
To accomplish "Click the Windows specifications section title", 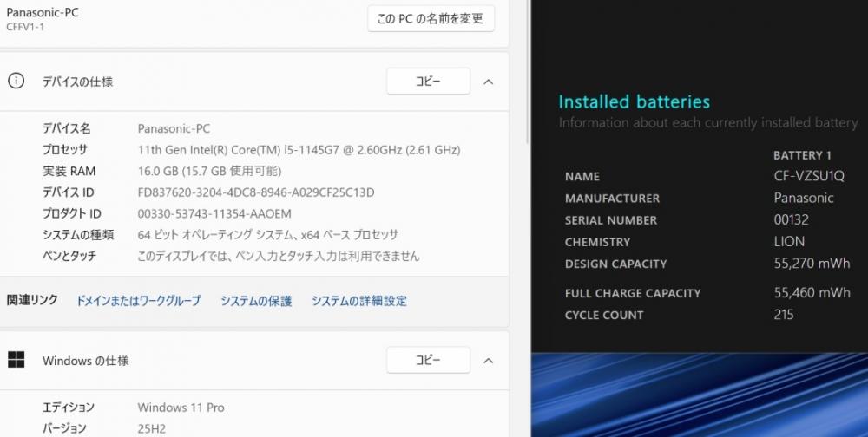I will (x=86, y=361).
